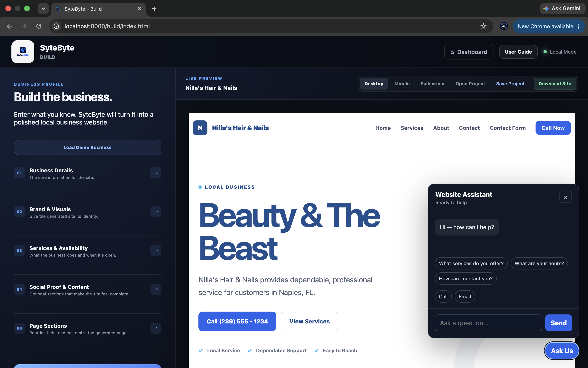Select 'What are your hours?' suggestion
The width and height of the screenshot is (588, 368).
click(539, 263)
